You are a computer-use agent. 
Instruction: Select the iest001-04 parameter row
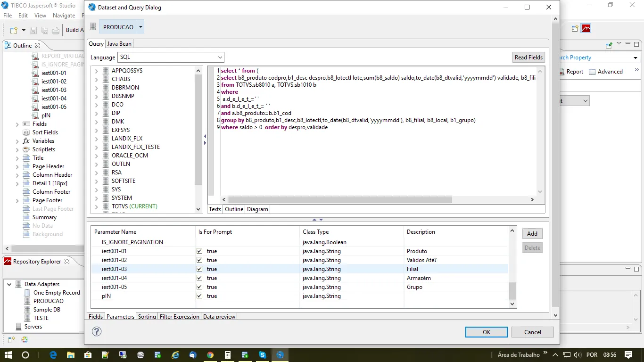point(114,278)
